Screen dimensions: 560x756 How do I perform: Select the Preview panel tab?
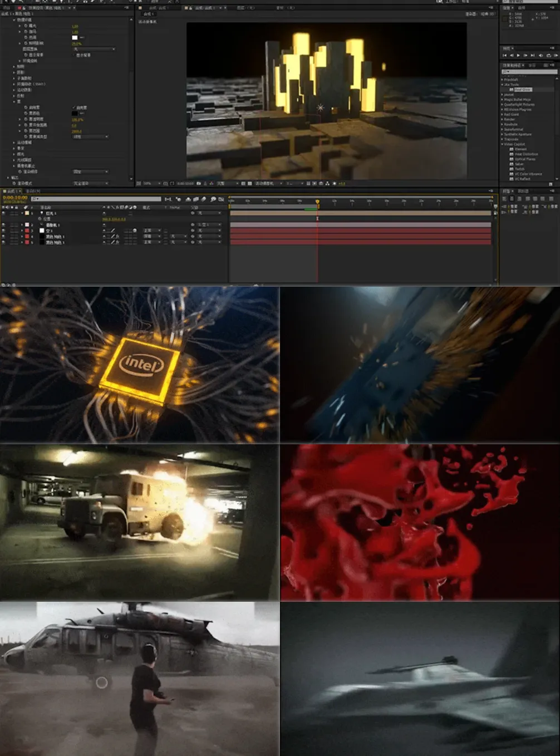pos(507,48)
